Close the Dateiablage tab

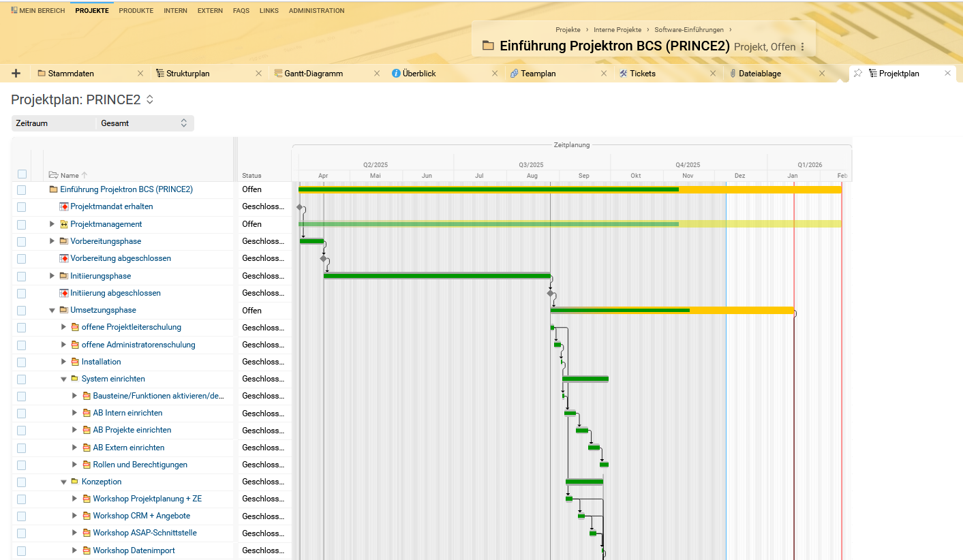point(822,74)
